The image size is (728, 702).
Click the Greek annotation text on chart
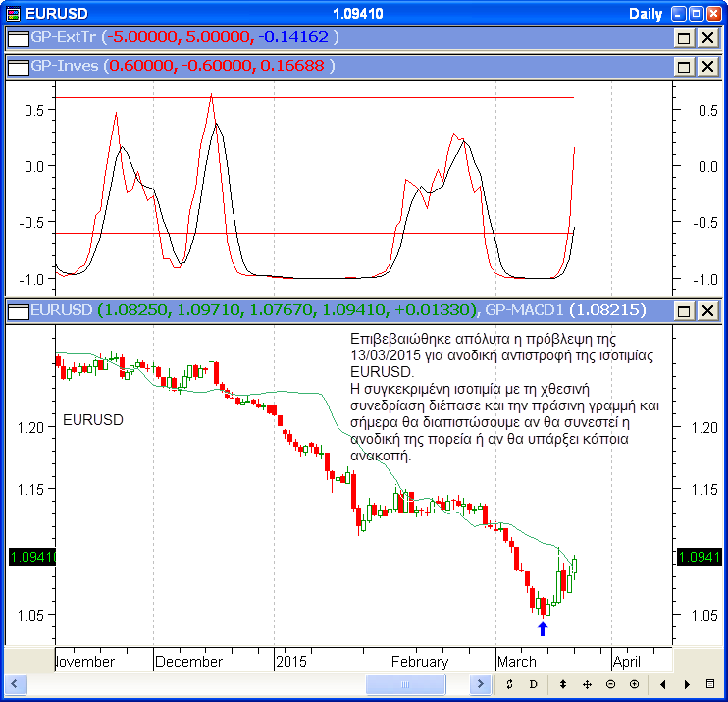(x=504, y=397)
